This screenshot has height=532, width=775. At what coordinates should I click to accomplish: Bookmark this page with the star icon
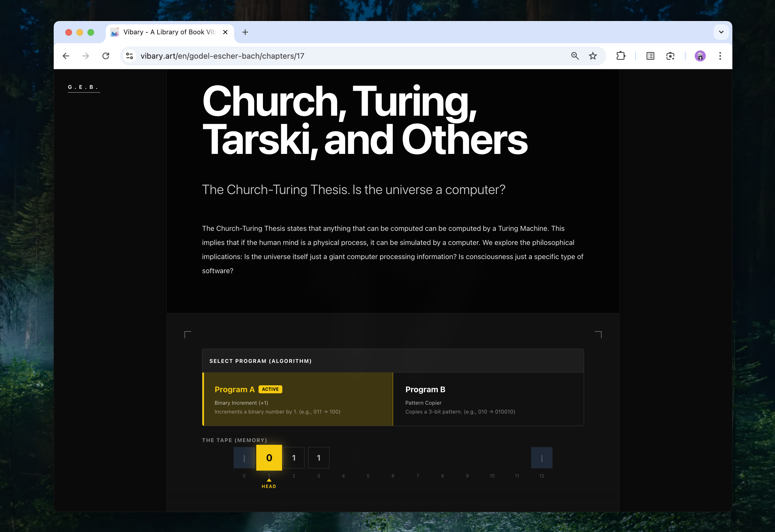click(593, 56)
